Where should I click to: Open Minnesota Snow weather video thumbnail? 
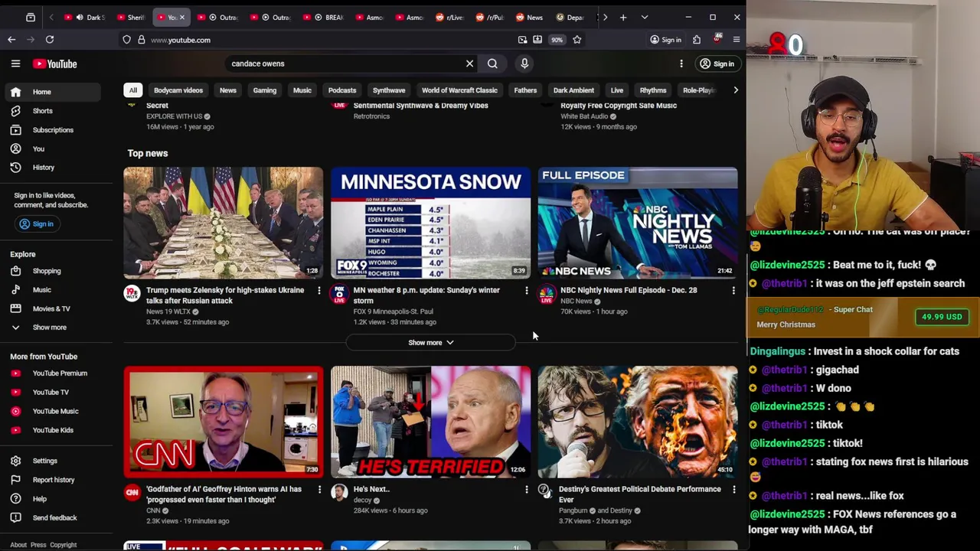(x=430, y=223)
